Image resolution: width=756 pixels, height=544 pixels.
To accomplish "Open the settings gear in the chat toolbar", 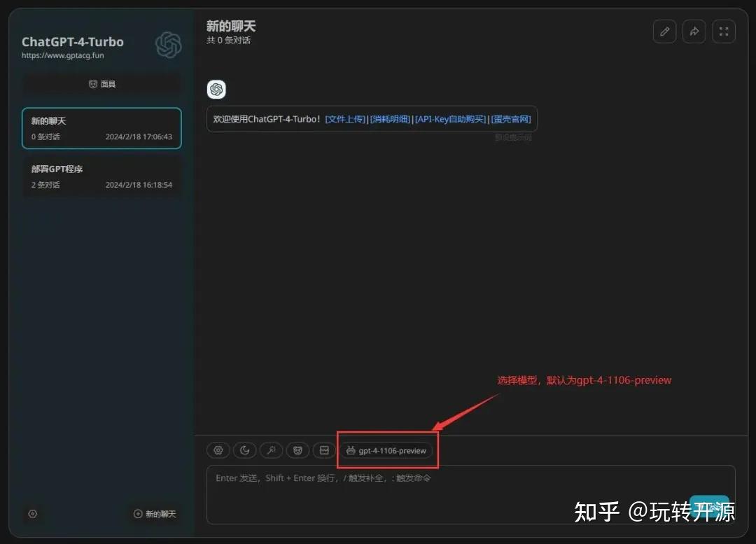I will pyautogui.click(x=218, y=450).
